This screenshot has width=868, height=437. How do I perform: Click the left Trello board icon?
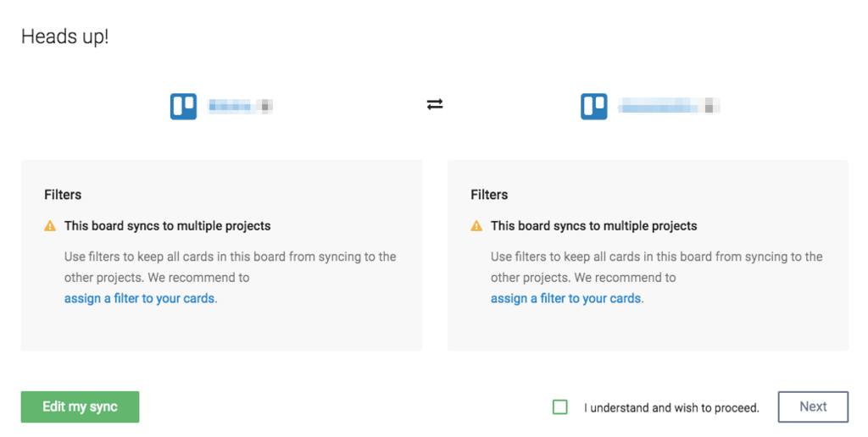tap(183, 106)
